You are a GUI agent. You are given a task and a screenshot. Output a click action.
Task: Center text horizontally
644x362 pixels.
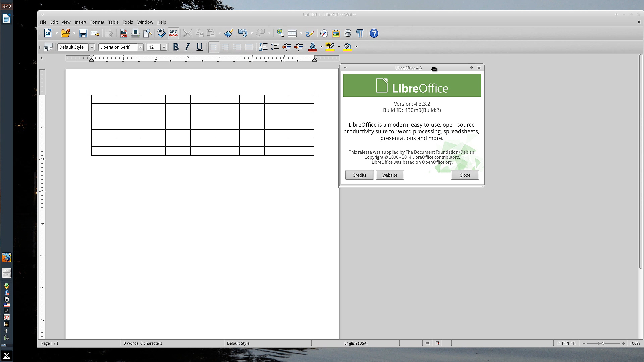[225, 47]
